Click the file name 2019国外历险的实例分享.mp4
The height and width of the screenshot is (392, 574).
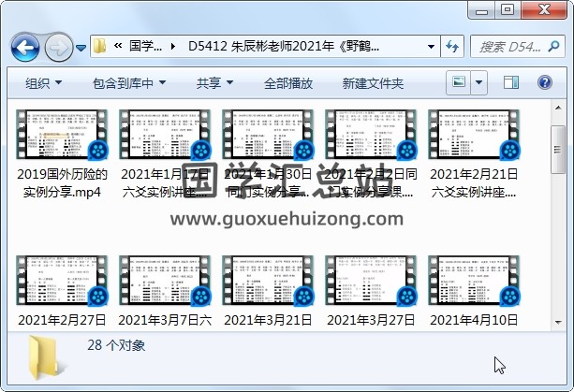point(62,182)
